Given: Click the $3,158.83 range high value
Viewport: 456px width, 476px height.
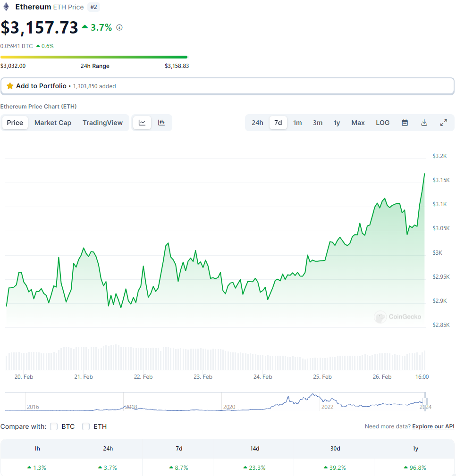Looking at the screenshot, I should [x=177, y=66].
